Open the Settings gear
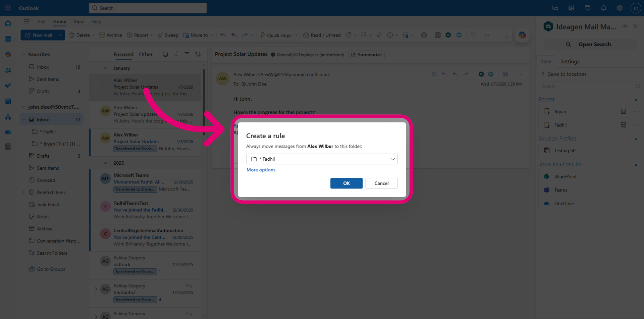The image size is (644, 319). point(620,8)
